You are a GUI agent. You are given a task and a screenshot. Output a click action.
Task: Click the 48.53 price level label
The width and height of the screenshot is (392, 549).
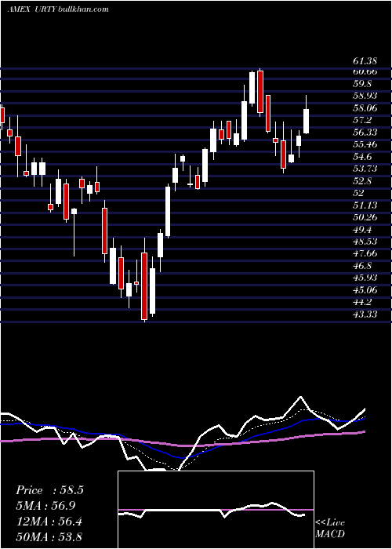coord(365,242)
